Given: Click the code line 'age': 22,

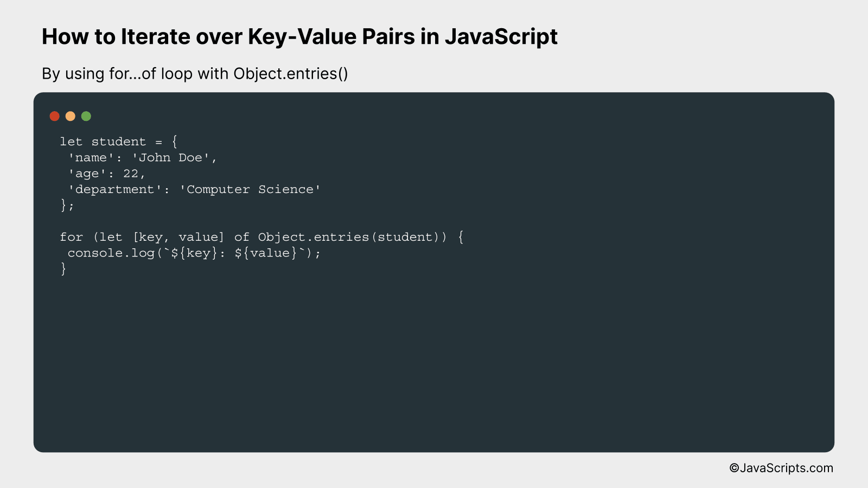Looking at the screenshot, I should click(106, 174).
